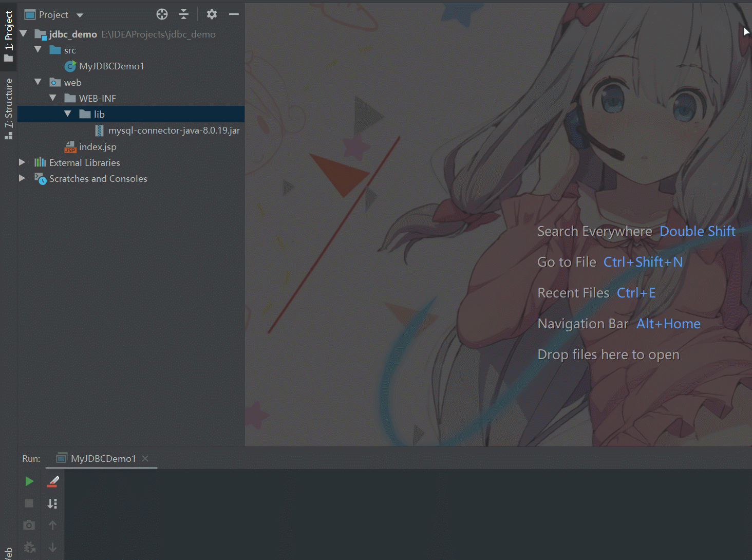Select mysql-connector-java-8.0.19.jar file
This screenshot has height=560, width=752.
[174, 130]
